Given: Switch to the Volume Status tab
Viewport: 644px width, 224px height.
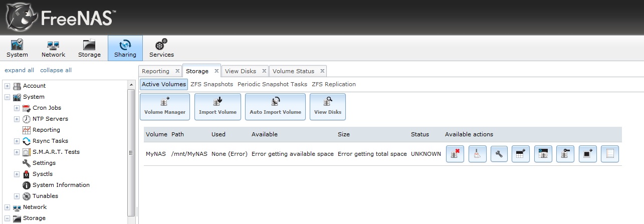Looking at the screenshot, I should click(293, 71).
